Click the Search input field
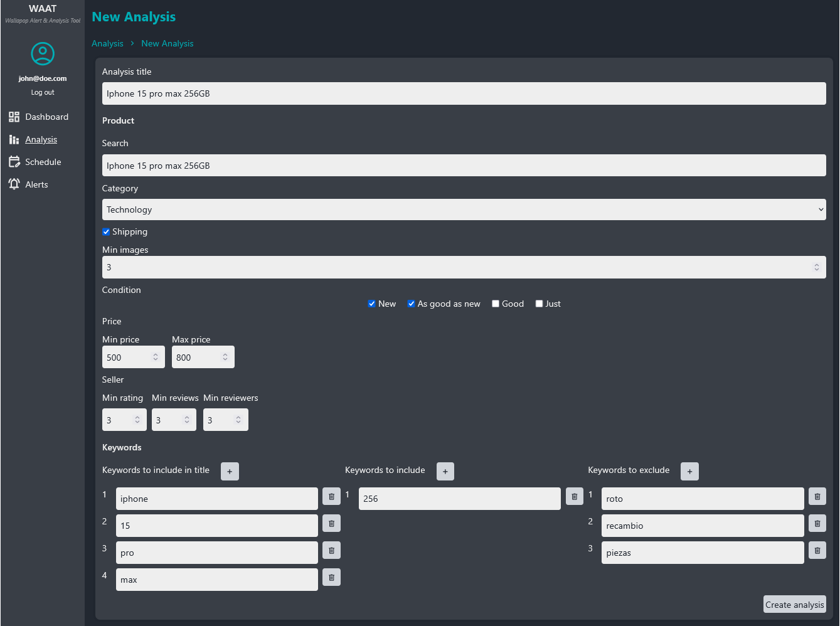The height and width of the screenshot is (626, 840). 464,166
